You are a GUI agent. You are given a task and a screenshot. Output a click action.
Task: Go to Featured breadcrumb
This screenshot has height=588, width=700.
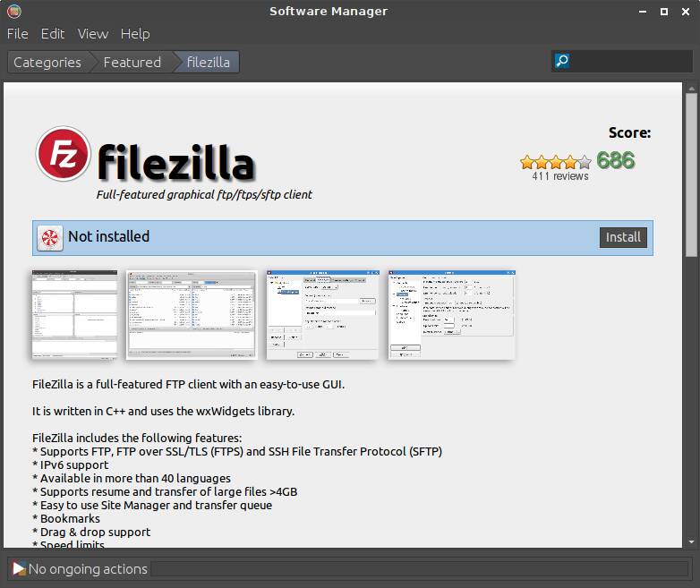(x=132, y=62)
